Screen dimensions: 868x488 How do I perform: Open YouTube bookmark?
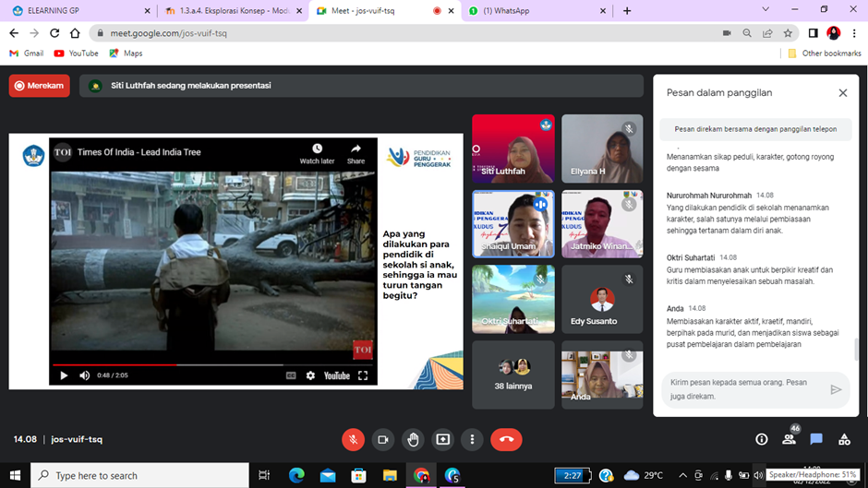pyautogui.click(x=77, y=54)
